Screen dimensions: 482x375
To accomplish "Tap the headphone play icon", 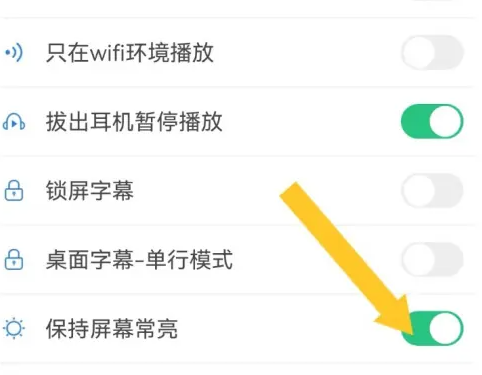I will point(14,122).
